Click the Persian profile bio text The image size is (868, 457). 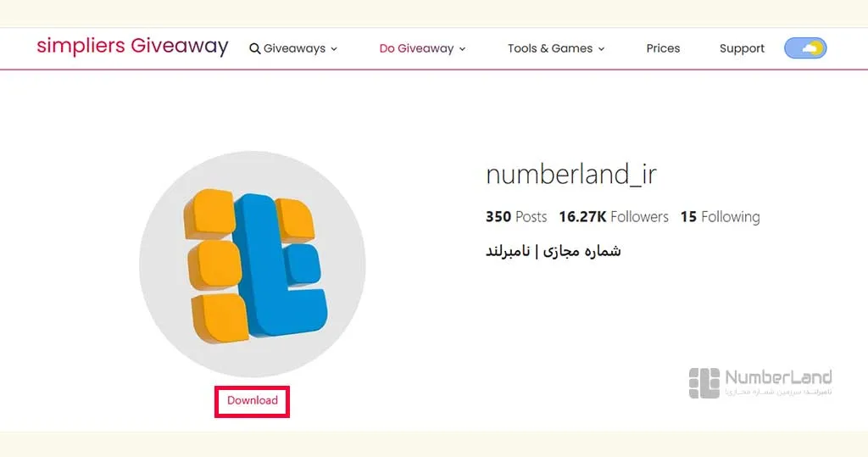pos(553,251)
